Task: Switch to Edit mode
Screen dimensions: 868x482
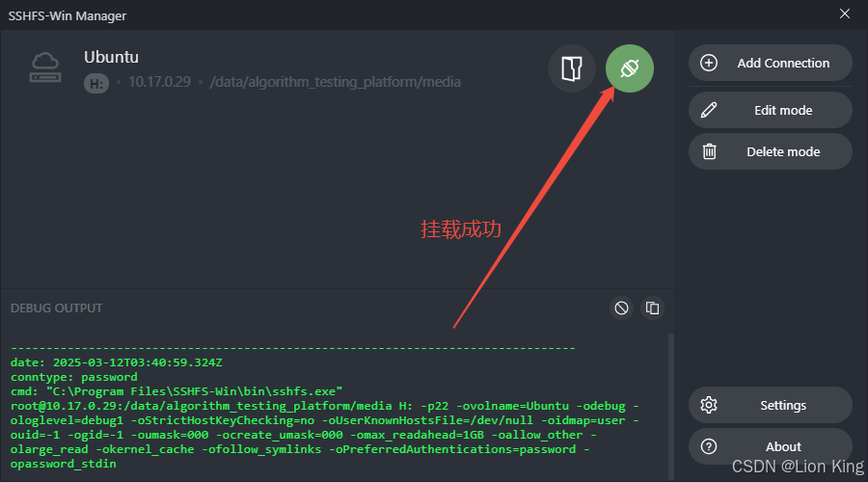Action: point(770,110)
